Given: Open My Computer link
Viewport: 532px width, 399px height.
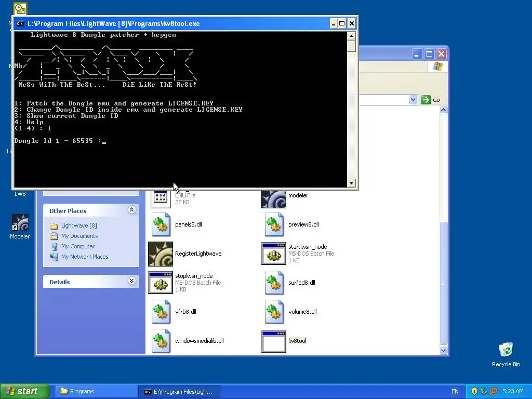Looking at the screenshot, I should pyautogui.click(x=78, y=247).
